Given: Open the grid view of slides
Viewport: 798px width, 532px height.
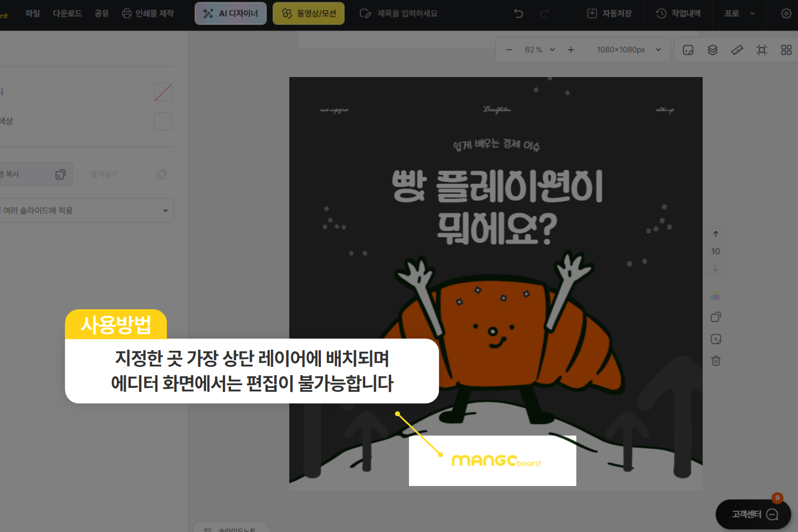Looking at the screenshot, I should click(786, 50).
